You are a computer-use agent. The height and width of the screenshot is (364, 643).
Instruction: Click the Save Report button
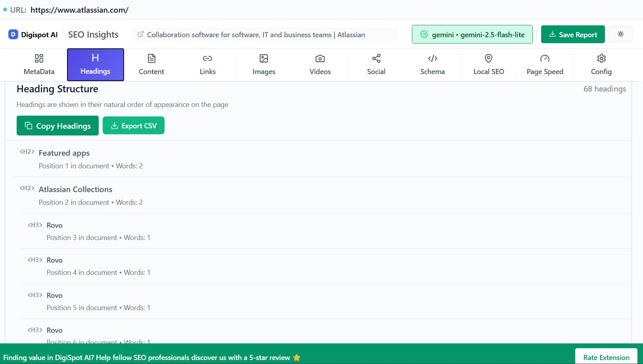(x=572, y=34)
